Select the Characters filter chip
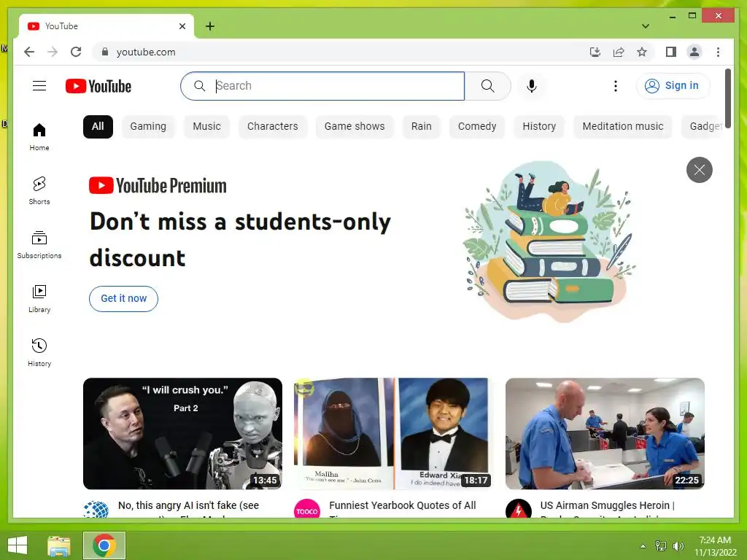The width and height of the screenshot is (747, 560). point(273,127)
